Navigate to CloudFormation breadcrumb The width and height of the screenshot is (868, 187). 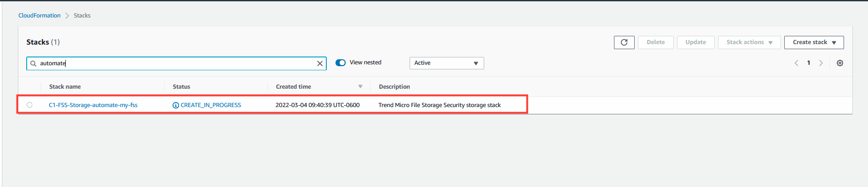click(x=40, y=15)
